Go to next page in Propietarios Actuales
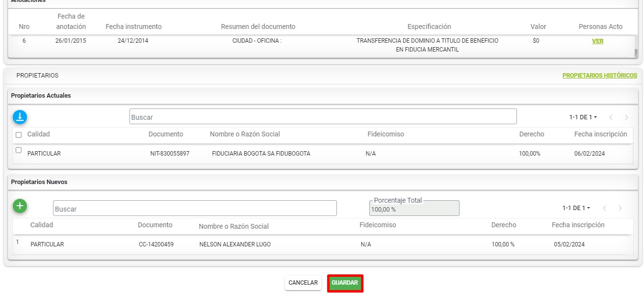Image resolution: width=644 pixels, height=295 pixels. click(626, 117)
